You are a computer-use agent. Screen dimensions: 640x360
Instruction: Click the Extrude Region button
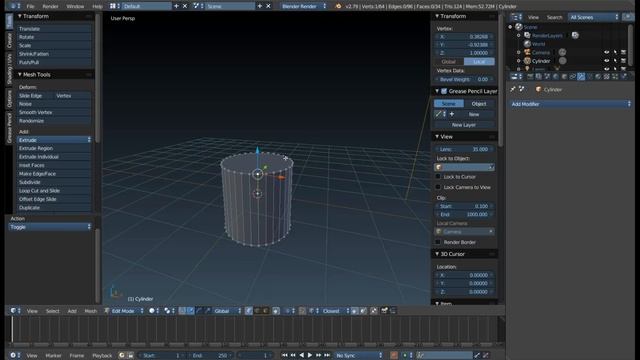point(54,148)
